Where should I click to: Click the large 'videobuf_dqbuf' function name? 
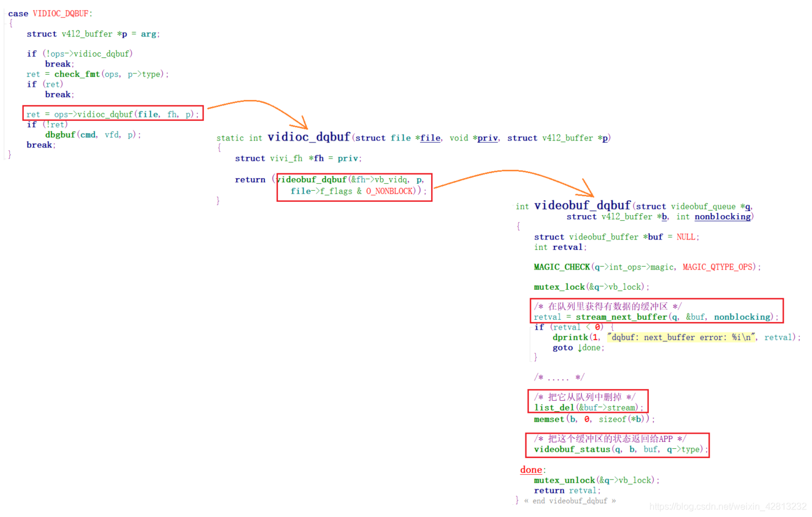[x=582, y=205]
